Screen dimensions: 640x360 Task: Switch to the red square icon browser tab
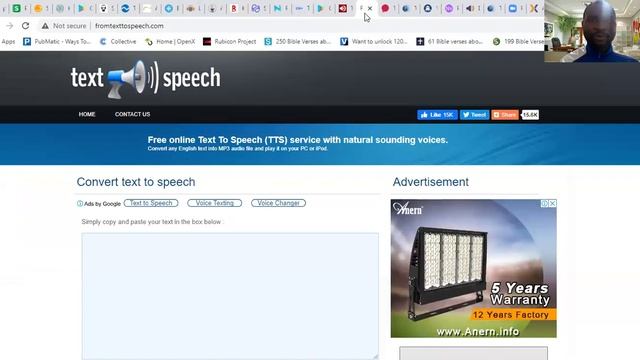click(x=342, y=8)
